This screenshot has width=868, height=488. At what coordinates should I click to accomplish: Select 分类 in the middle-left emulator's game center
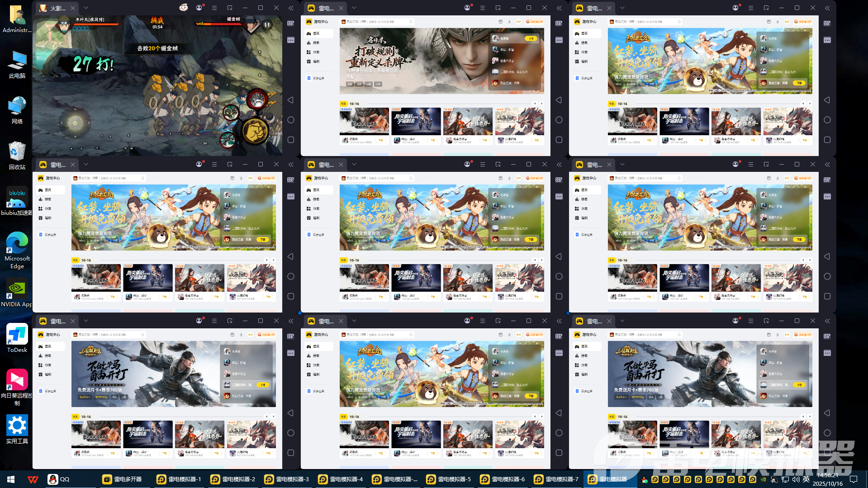tap(51, 208)
